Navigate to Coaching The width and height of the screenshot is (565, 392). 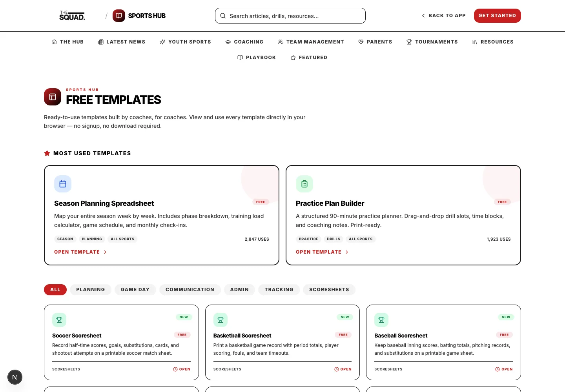coord(244,42)
